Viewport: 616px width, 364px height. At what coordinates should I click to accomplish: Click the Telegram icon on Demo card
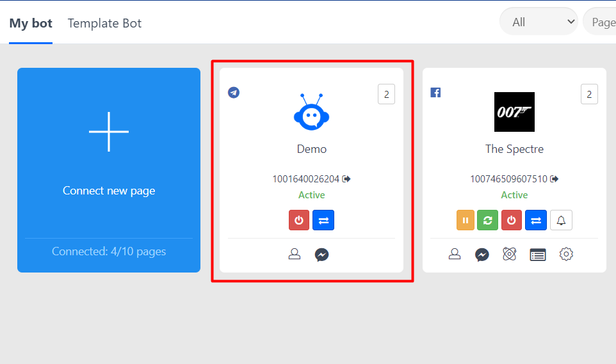click(x=234, y=93)
